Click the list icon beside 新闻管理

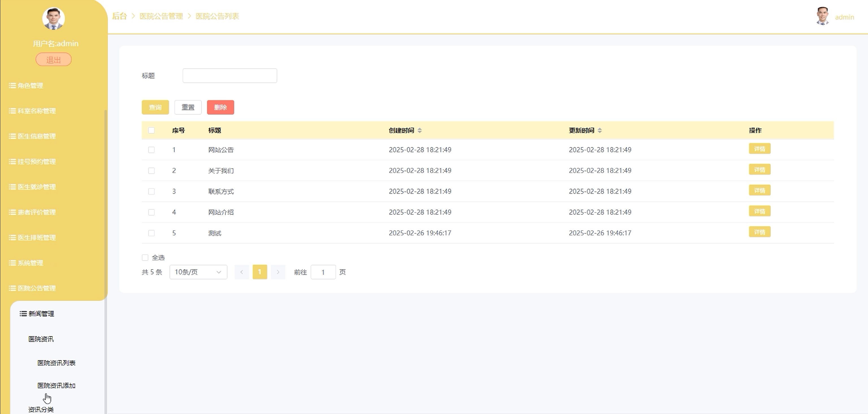[23, 314]
